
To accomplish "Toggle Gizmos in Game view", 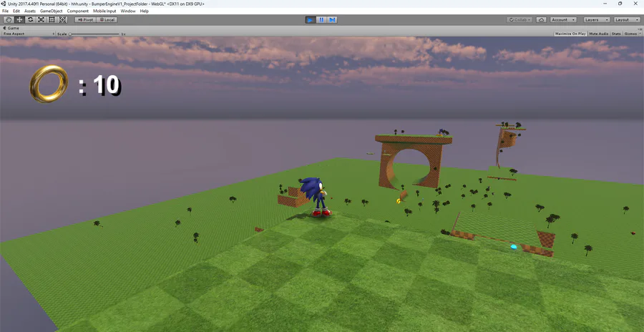I will 629,34.
